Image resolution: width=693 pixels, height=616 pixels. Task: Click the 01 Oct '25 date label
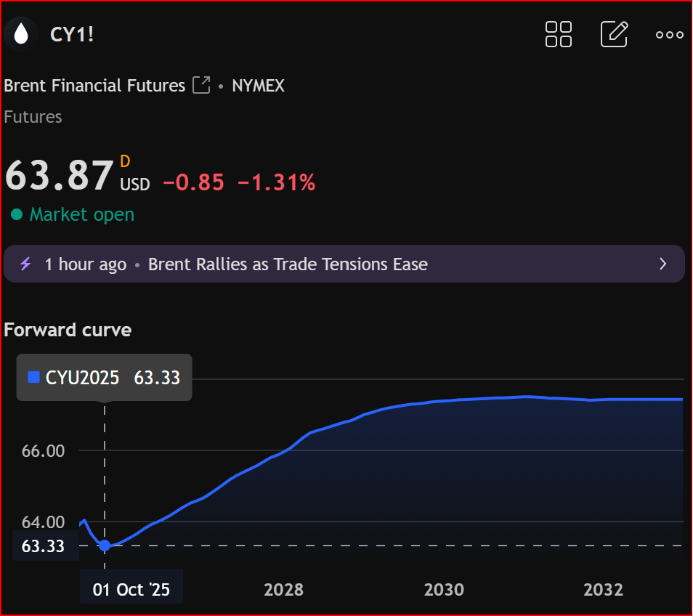[131, 590]
